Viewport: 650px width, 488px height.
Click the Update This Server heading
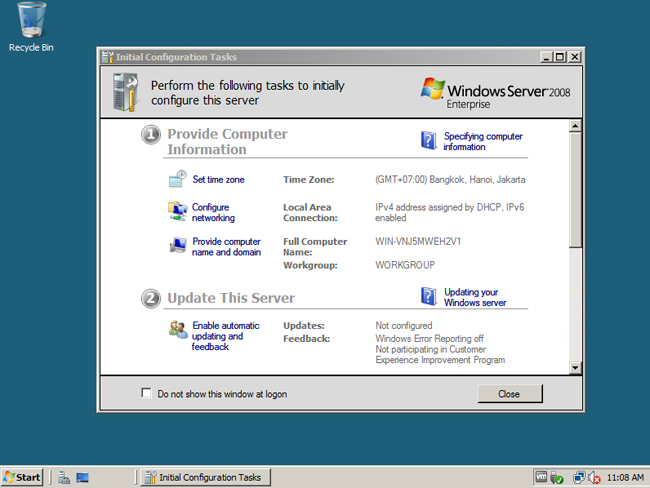point(231,298)
